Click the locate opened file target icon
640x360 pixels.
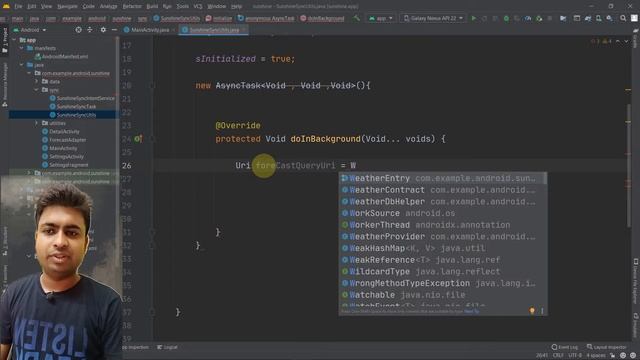click(x=78, y=30)
